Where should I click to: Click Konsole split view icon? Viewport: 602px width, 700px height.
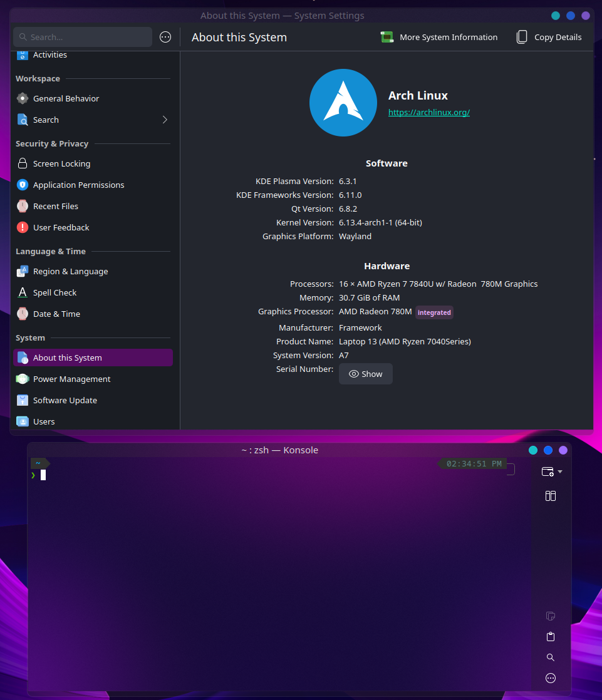click(551, 496)
